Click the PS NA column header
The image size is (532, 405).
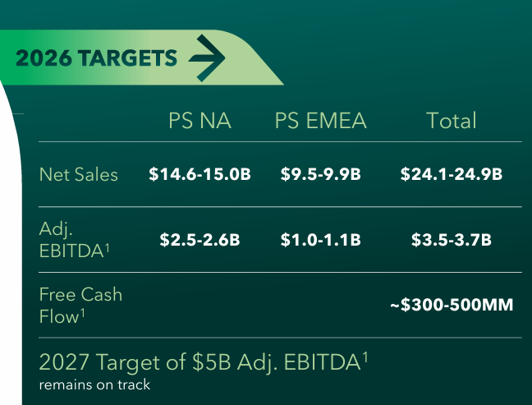click(199, 122)
